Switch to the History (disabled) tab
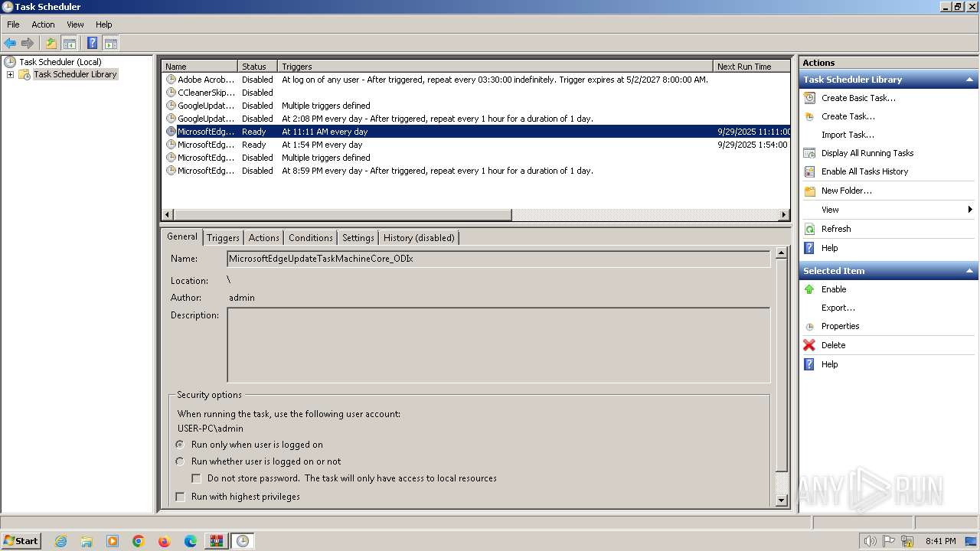Screen dimensions: 980x551 point(419,238)
